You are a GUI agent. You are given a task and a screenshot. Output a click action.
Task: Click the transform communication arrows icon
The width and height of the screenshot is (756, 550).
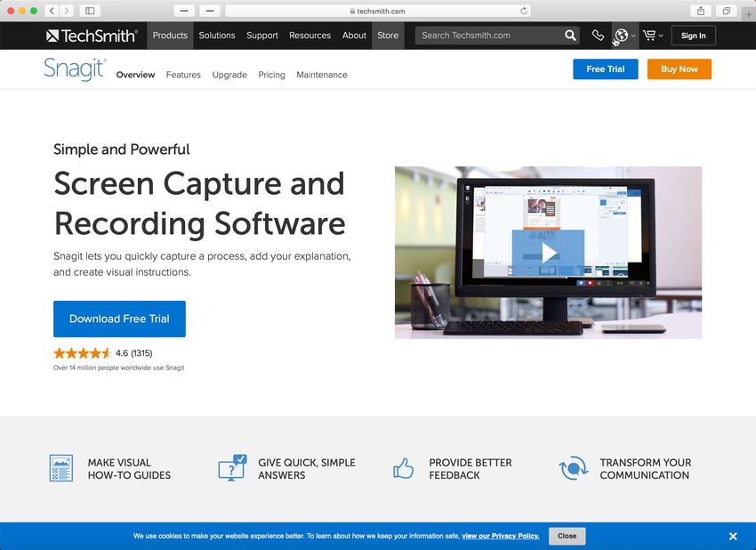tap(574, 468)
